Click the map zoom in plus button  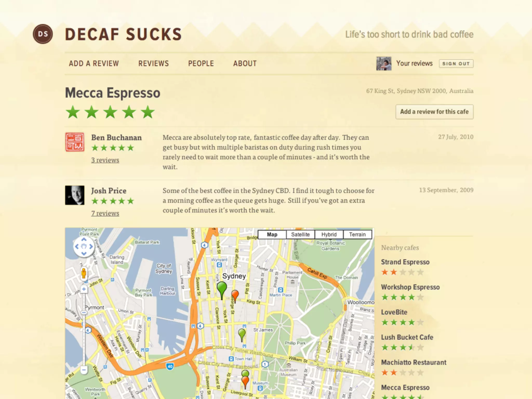coord(84,289)
